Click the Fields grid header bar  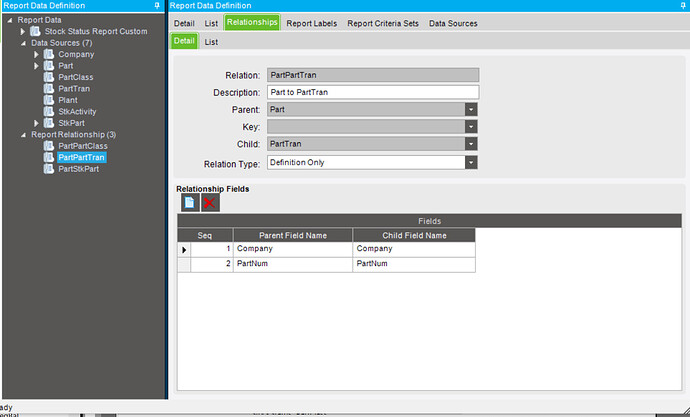click(x=429, y=221)
